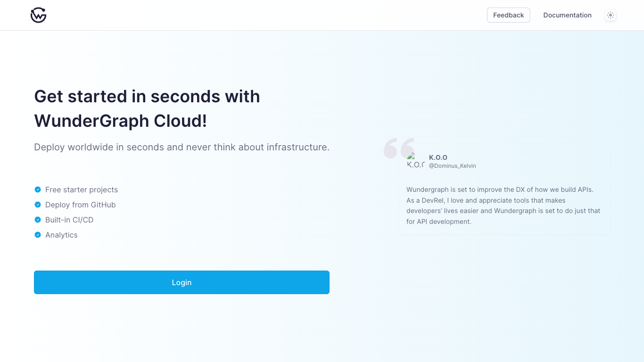The height and width of the screenshot is (362, 644).
Task: Click the 'Analytics' feature text
Action: 61,235
